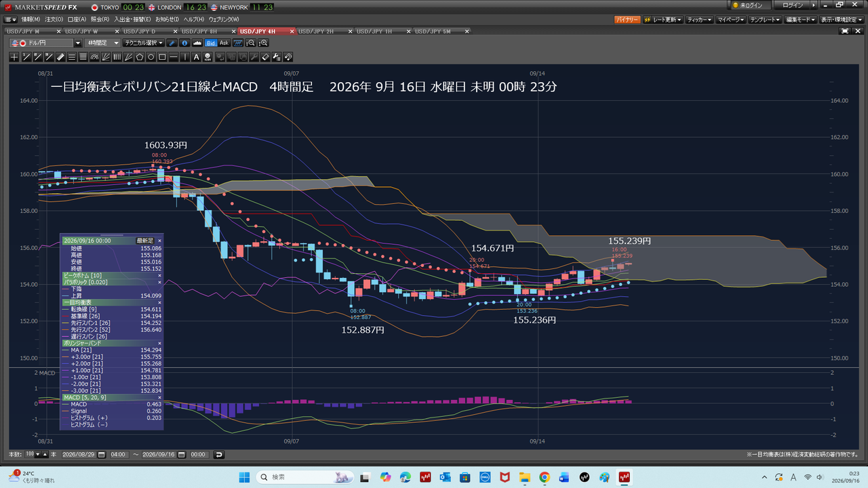Select the Fibonacci arc drawing tool
868x488 pixels.
pos(94,57)
